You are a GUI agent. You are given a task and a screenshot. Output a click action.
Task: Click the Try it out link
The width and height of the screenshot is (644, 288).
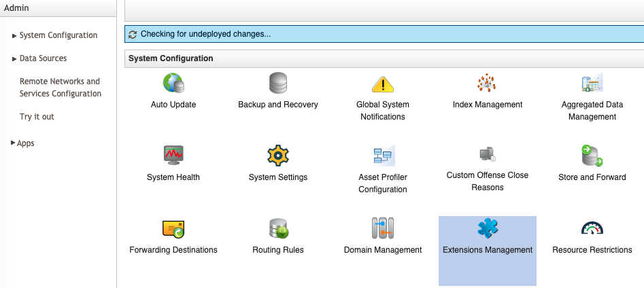pyautogui.click(x=37, y=117)
